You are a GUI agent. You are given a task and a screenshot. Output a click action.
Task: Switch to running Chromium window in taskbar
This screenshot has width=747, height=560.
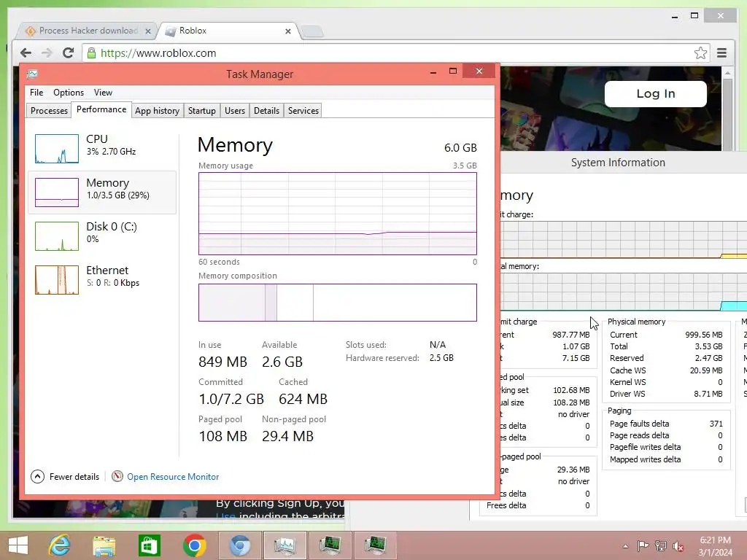(x=240, y=545)
